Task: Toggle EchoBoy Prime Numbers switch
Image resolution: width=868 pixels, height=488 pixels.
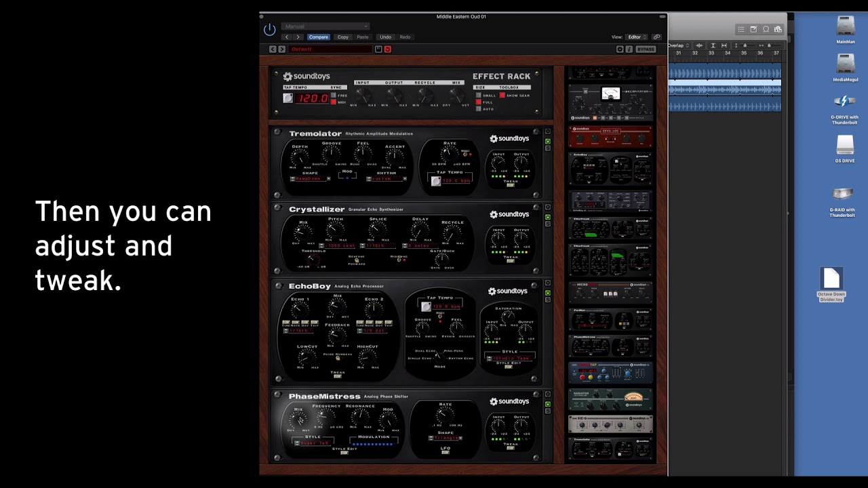Action: [x=338, y=358]
